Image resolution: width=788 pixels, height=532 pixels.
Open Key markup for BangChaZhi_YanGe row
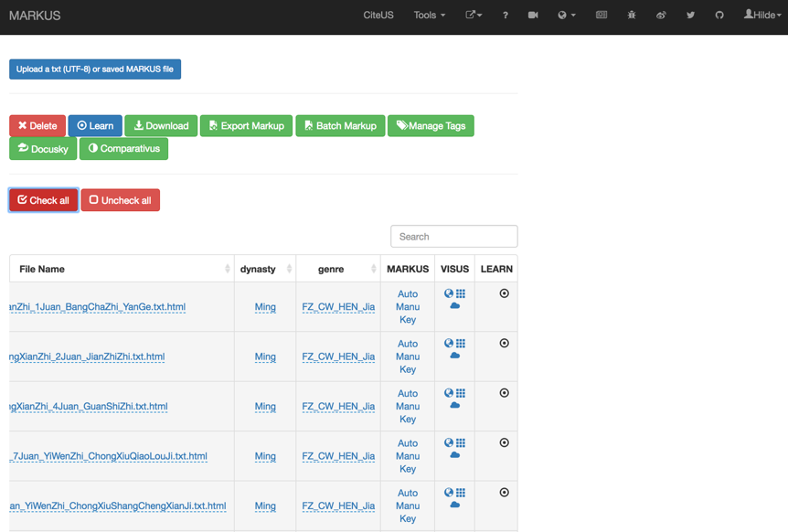[408, 320]
